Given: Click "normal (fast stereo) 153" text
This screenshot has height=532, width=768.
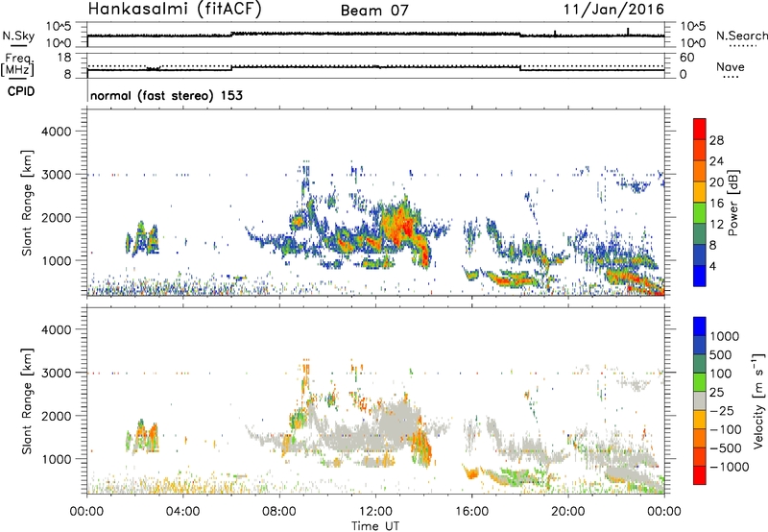Looking at the screenshot, I should (166, 95).
